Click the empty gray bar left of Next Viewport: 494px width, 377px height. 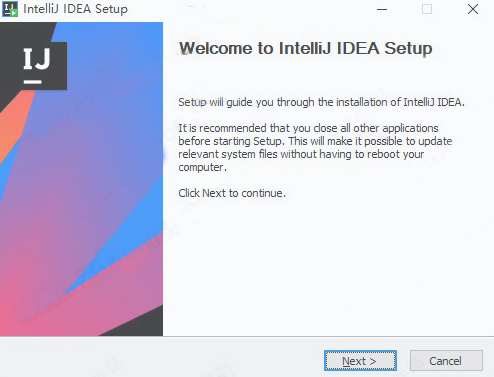pos(160,357)
